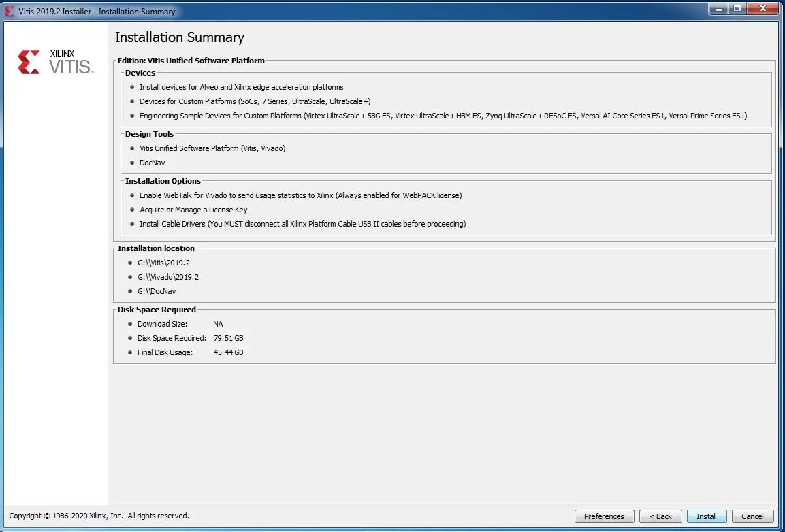
Task: Cancel the Vitis installation
Action: click(752, 516)
